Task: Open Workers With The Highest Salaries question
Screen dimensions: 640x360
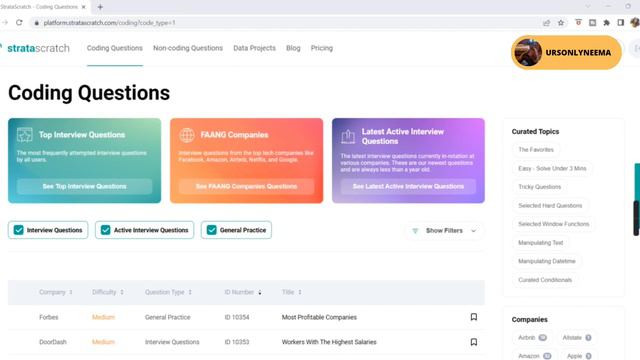Action: coord(329,342)
